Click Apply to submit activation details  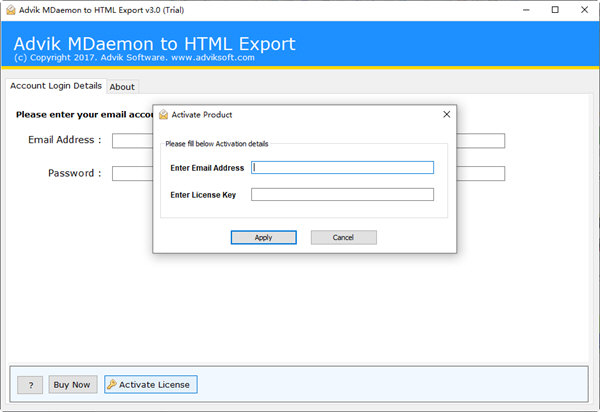point(263,237)
